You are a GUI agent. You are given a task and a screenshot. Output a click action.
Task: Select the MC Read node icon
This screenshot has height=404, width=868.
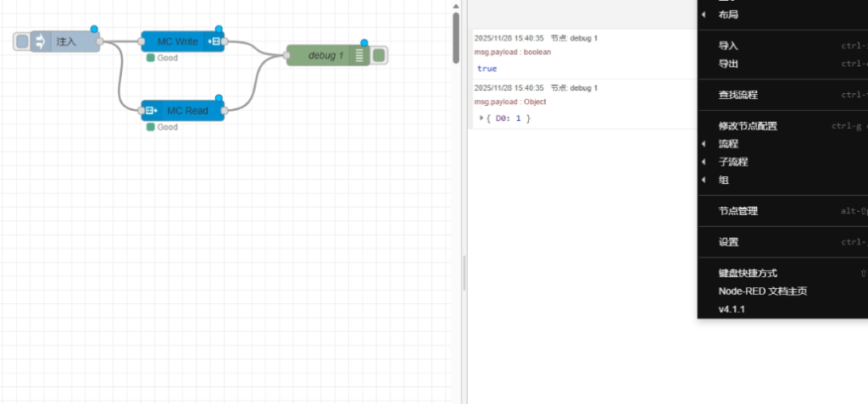tap(151, 111)
